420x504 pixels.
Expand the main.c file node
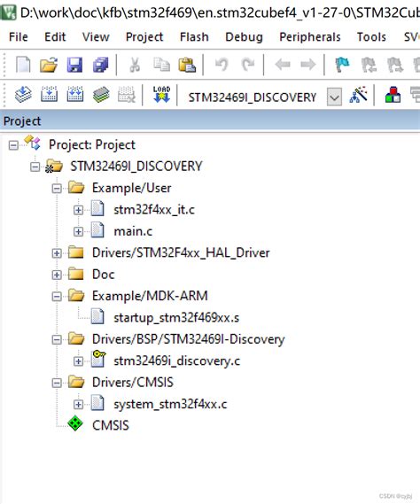click(x=78, y=232)
